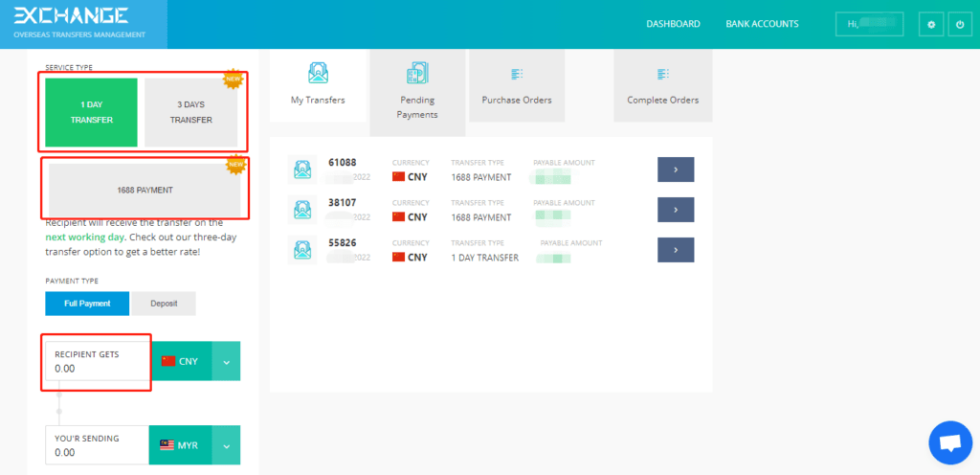The image size is (980, 475).
Task: Click transfer number 38107
Action: click(x=343, y=202)
